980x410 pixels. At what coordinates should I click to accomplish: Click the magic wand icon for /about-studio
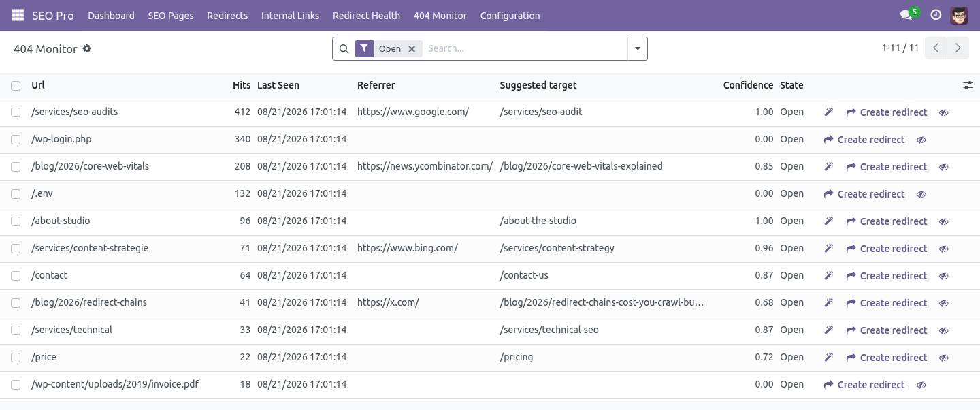[828, 221]
